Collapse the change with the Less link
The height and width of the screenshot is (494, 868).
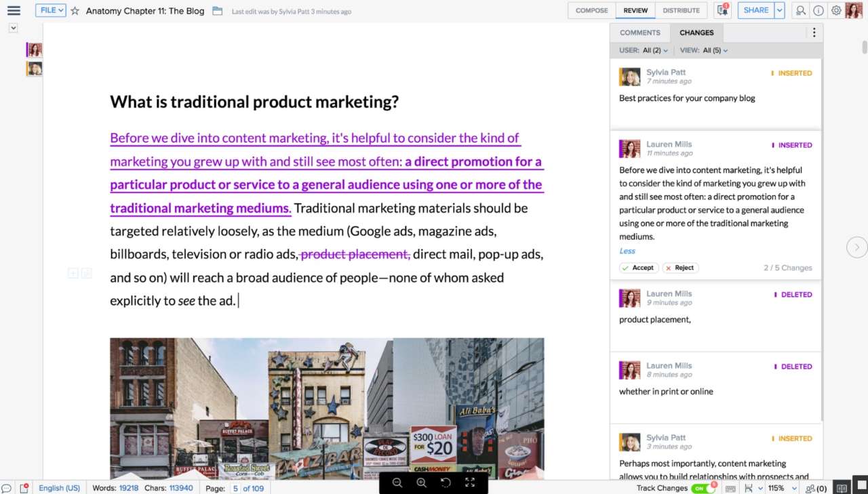(x=627, y=251)
